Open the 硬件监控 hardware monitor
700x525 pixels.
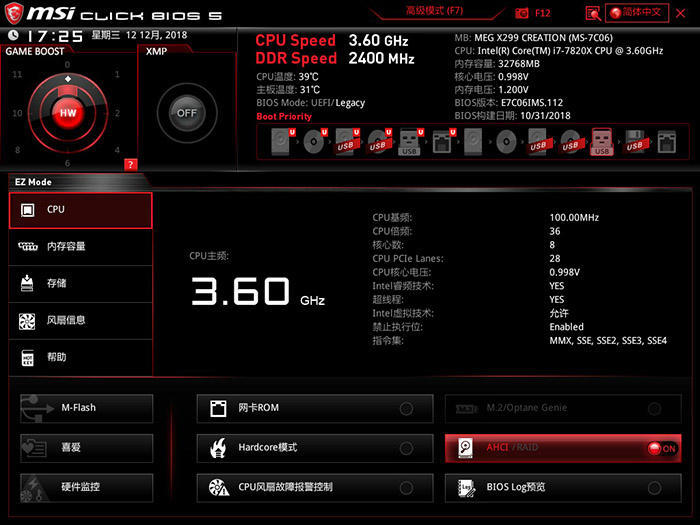click(87, 488)
